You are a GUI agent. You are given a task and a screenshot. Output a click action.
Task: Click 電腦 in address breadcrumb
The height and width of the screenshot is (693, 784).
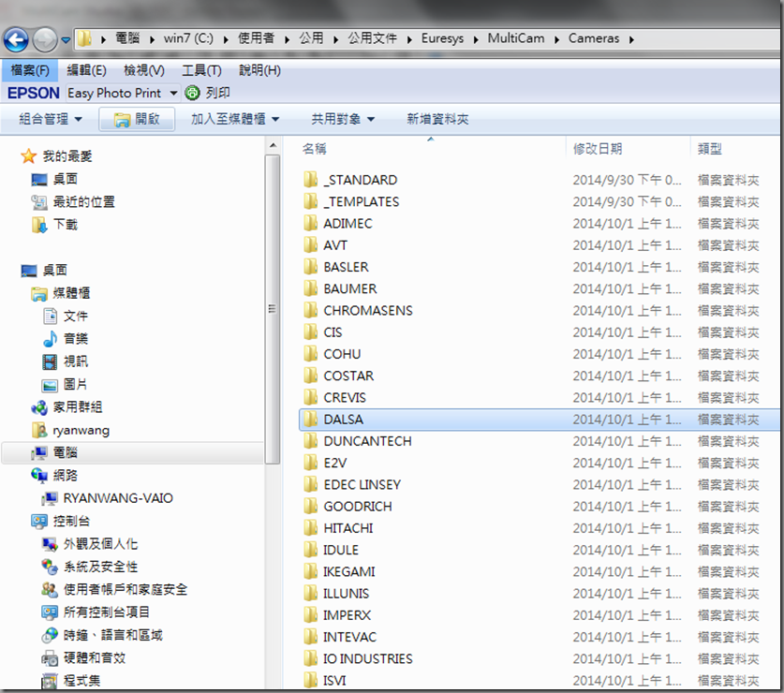tap(127, 38)
